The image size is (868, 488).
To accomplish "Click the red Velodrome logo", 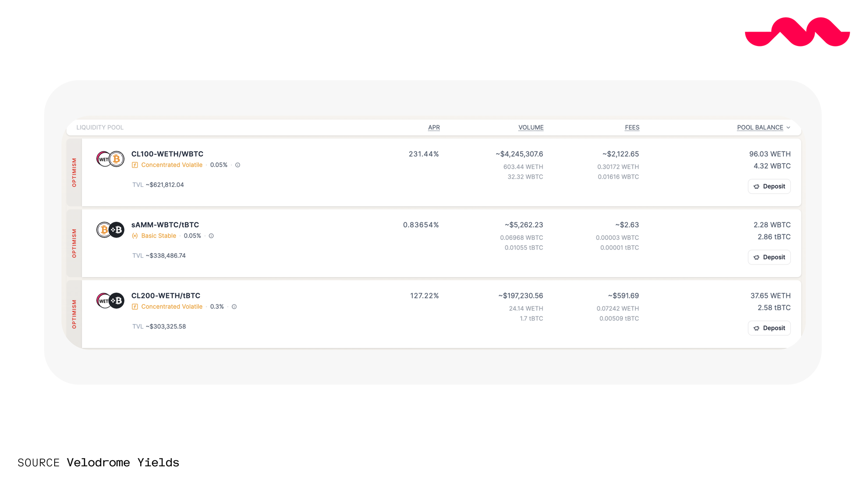I will click(797, 32).
